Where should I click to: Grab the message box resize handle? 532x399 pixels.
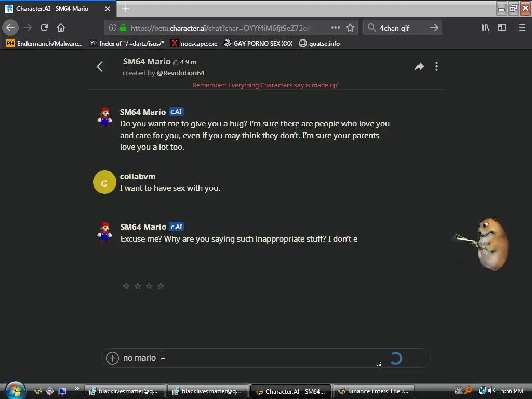coord(379,364)
